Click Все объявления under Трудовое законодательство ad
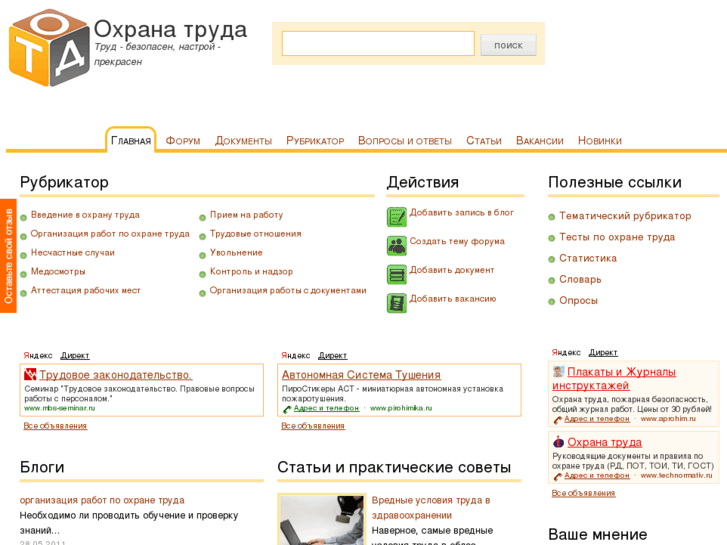The width and height of the screenshot is (727, 545). (x=55, y=426)
